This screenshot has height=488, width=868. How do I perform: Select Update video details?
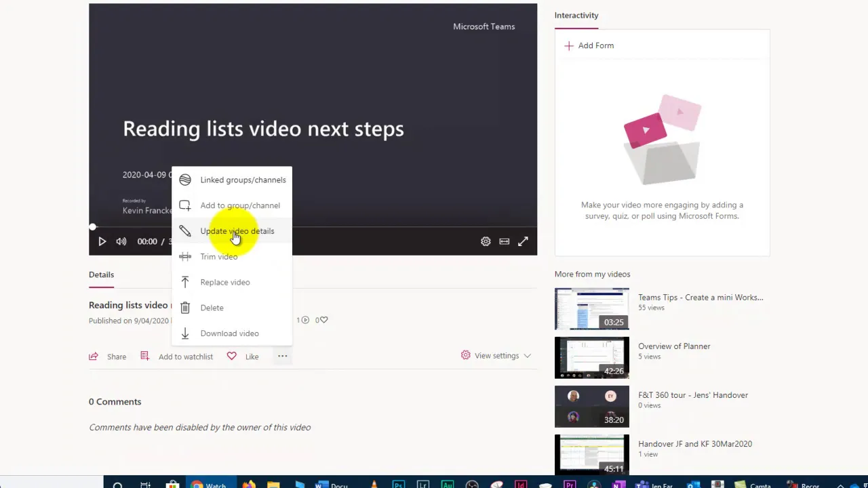tap(232, 231)
